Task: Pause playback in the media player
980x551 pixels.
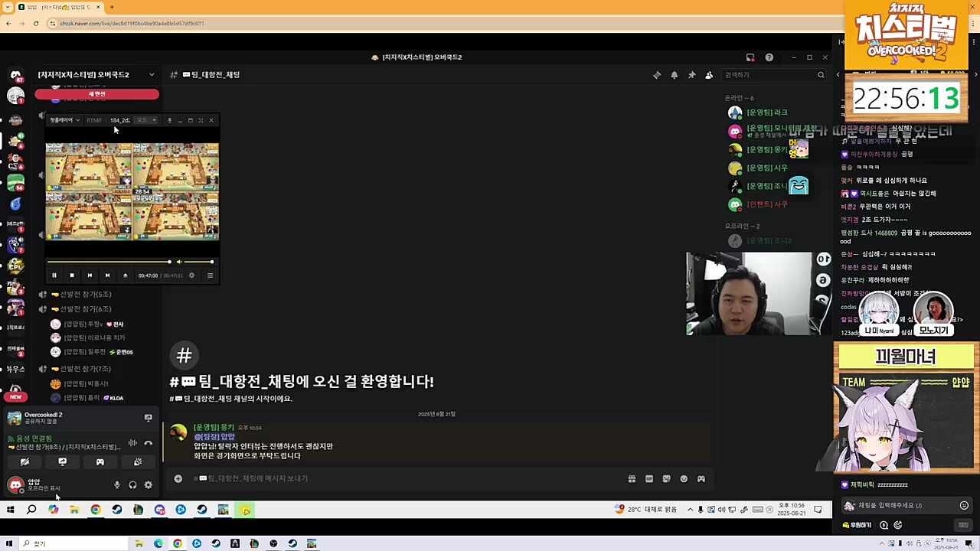Action: coord(54,275)
